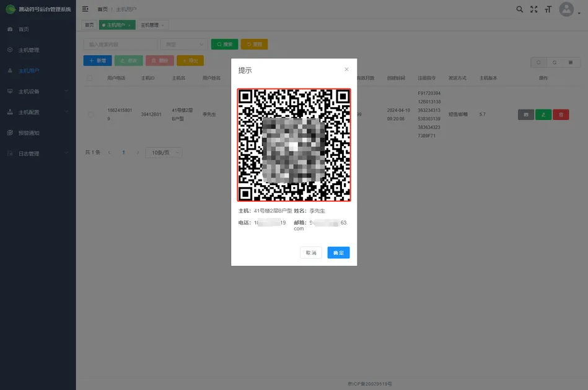
Task: Switch to the 主机管理 page tab
Action: click(x=153, y=25)
